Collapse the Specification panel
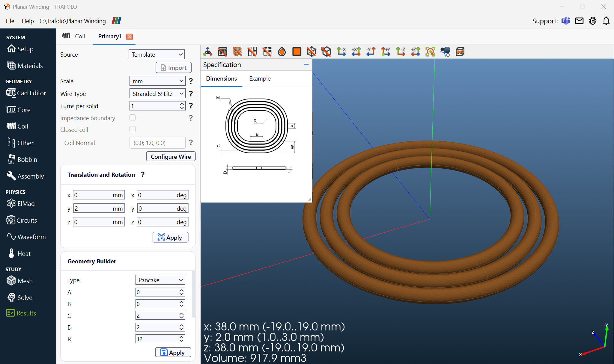Image resolution: width=614 pixels, height=364 pixels. tap(306, 64)
